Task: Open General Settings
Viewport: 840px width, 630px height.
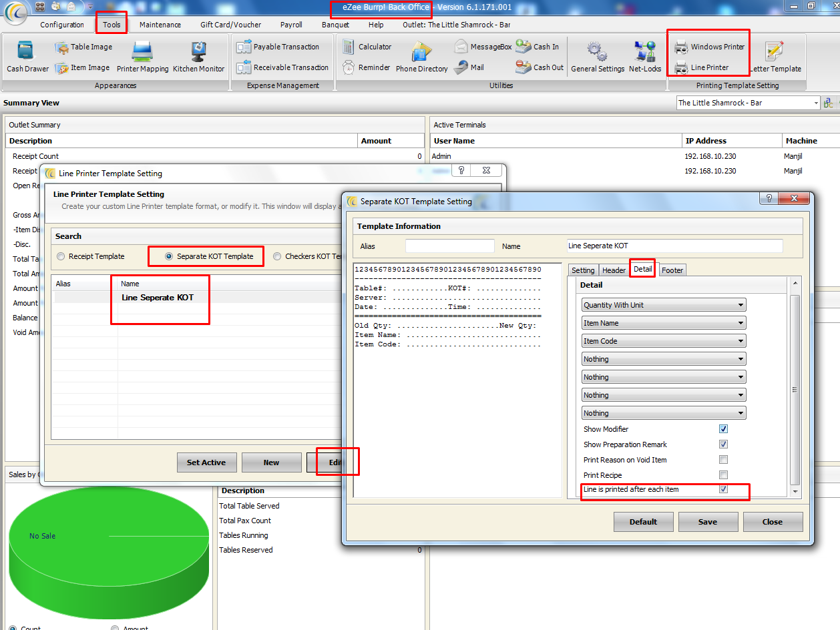Action: point(597,57)
